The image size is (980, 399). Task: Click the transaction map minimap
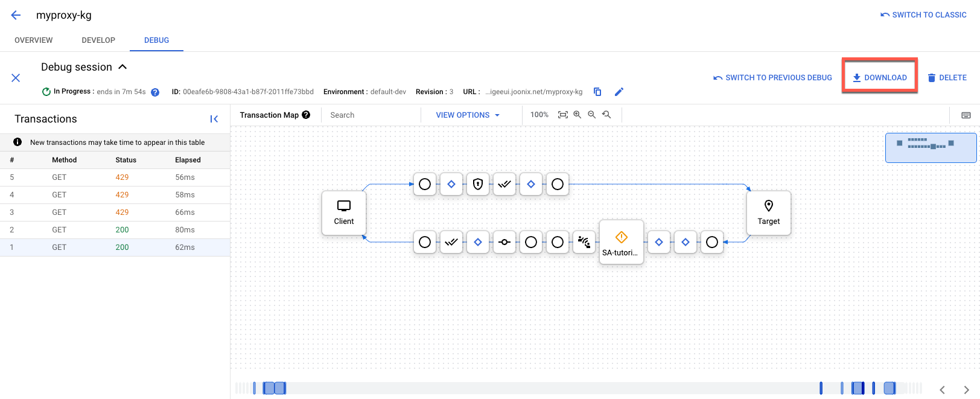coord(931,148)
